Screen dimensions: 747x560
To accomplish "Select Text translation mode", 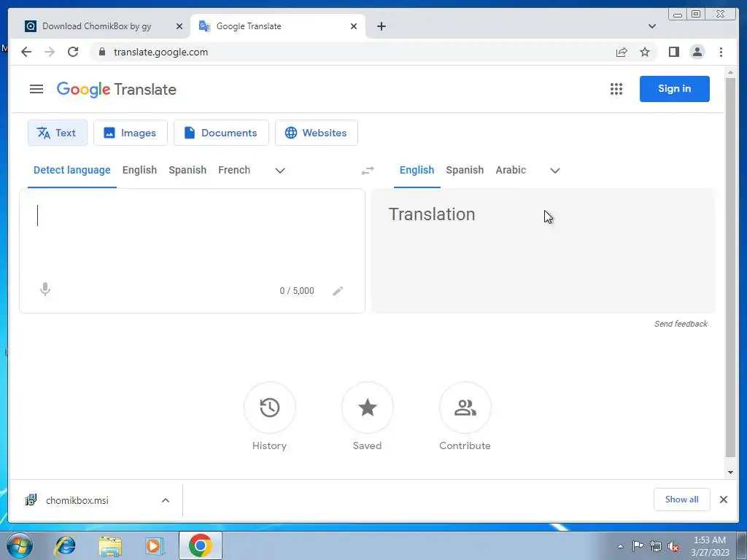I will pos(57,133).
